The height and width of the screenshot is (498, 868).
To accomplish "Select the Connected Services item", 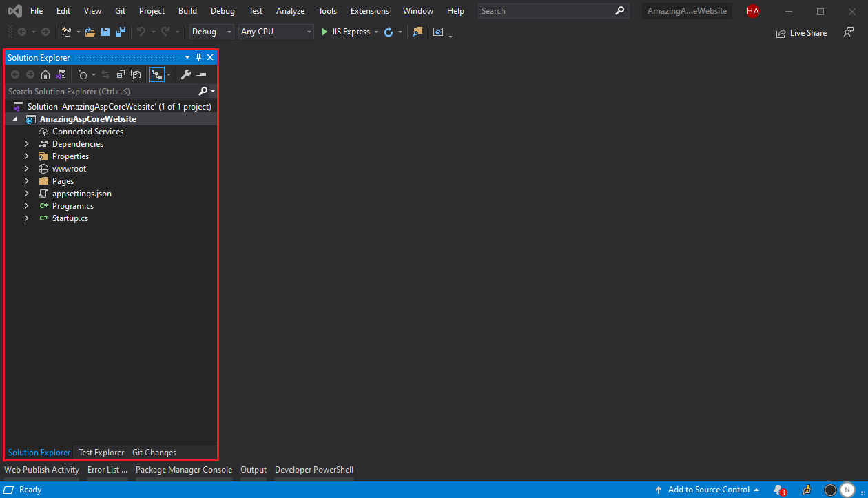I will [87, 132].
